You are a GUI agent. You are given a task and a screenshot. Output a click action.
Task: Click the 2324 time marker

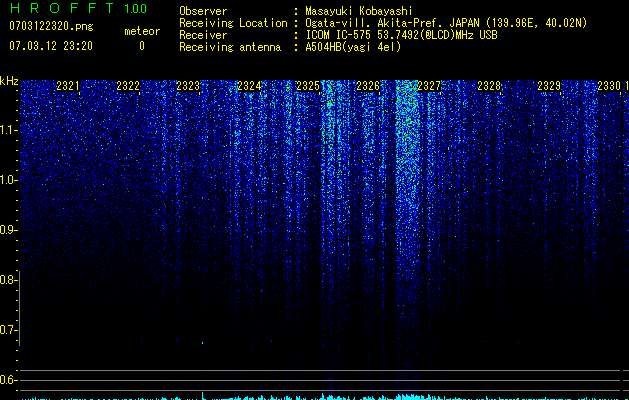point(249,85)
